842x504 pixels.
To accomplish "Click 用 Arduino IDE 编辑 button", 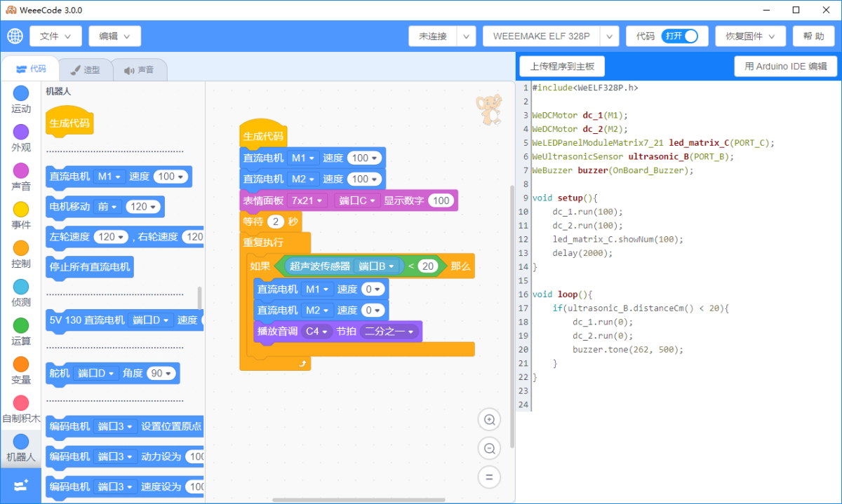I will (785, 67).
